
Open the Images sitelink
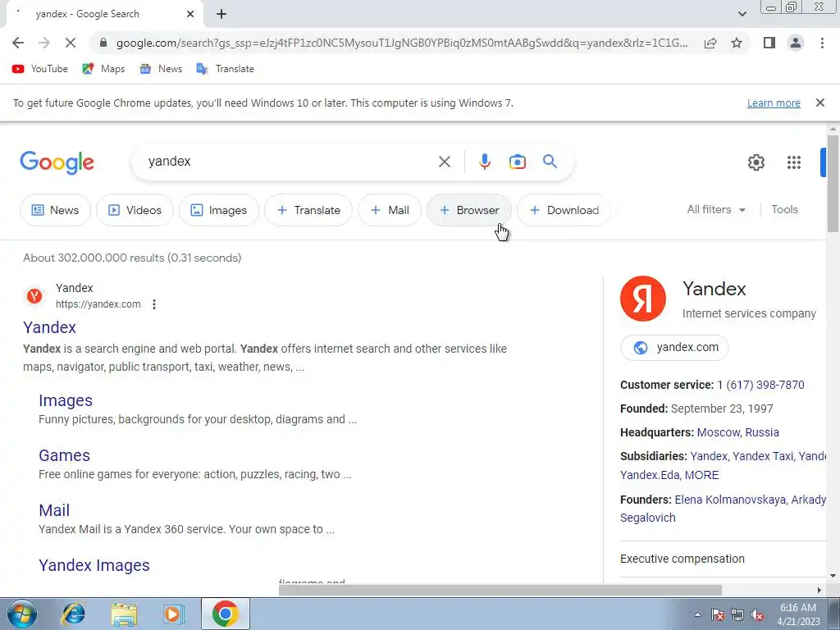coord(66,400)
